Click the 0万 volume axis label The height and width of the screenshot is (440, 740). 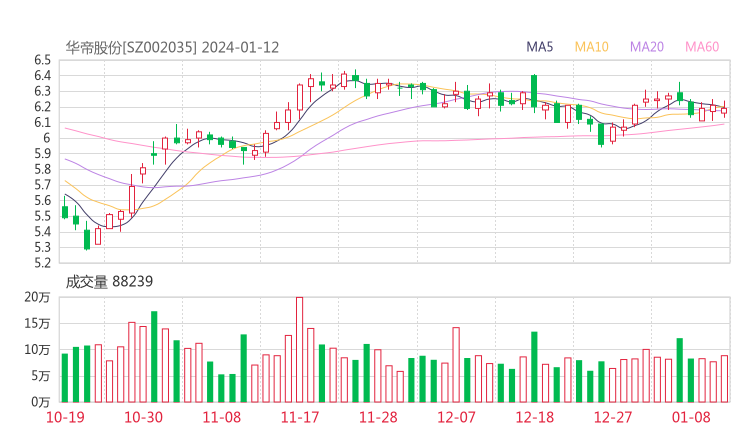click(41, 402)
